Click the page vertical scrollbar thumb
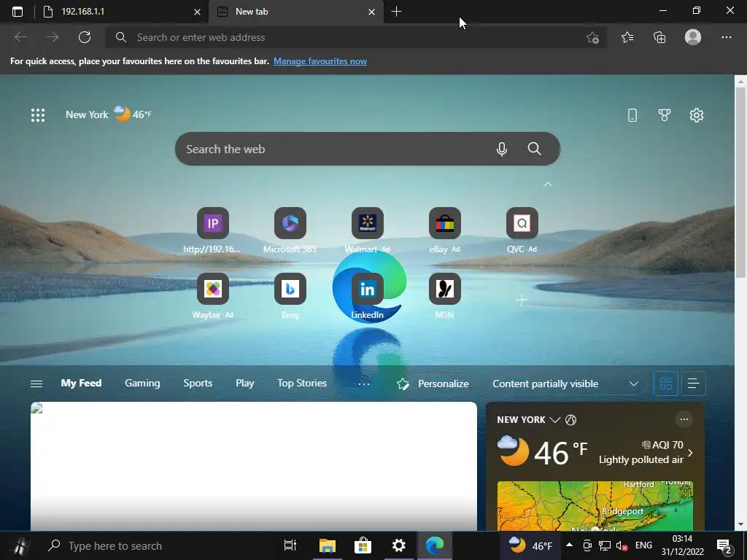 click(x=740, y=182)
